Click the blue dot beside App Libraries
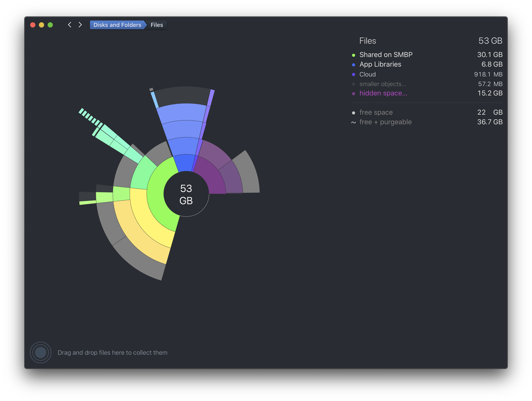The width and height of the screenshot is (532, 401). coord(353,65)
